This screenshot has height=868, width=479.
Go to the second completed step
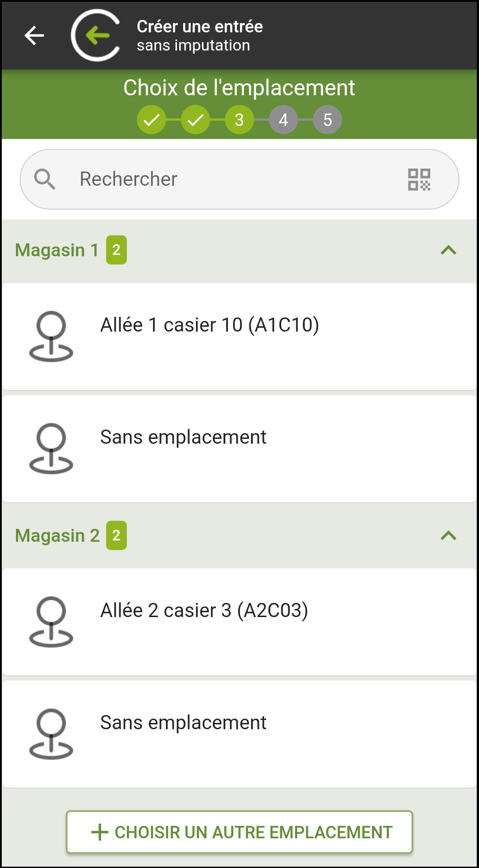[x=195, y=120]
